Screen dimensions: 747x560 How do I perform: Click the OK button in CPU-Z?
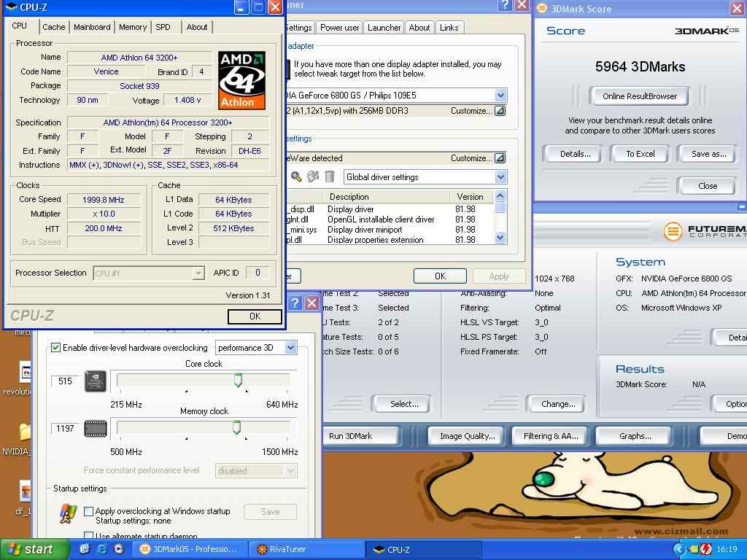(255, 316)
